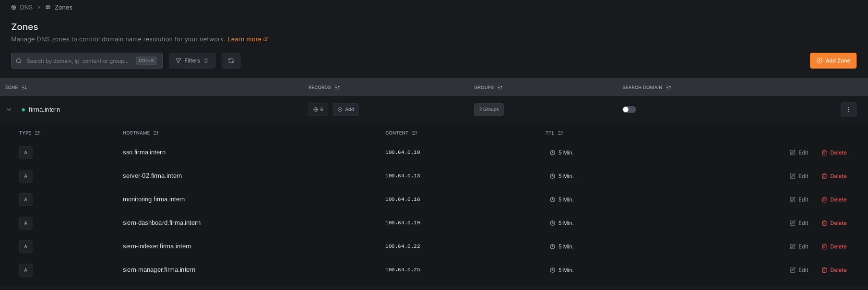Sort records by HOSTNAME column icon
The width and height of the screenshot is (868, 290).
coord(156,133)
